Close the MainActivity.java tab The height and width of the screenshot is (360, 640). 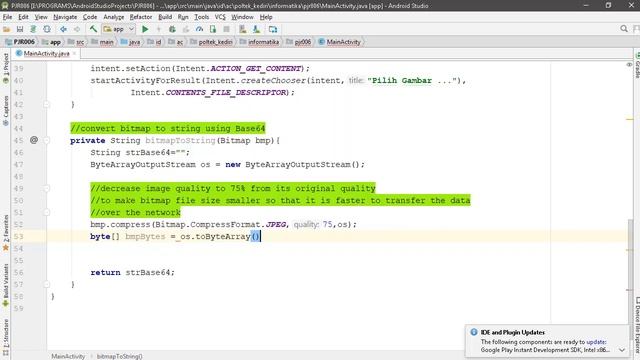pos(75,53)
